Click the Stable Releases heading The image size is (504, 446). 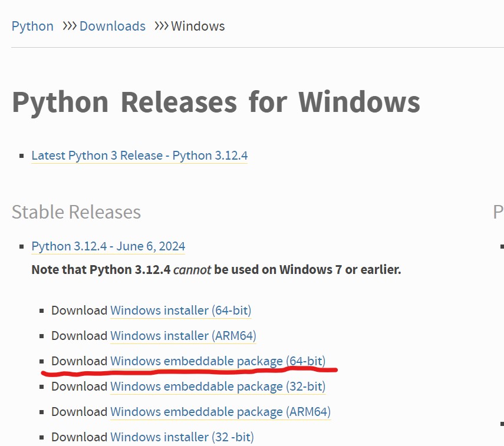point(76,212)
